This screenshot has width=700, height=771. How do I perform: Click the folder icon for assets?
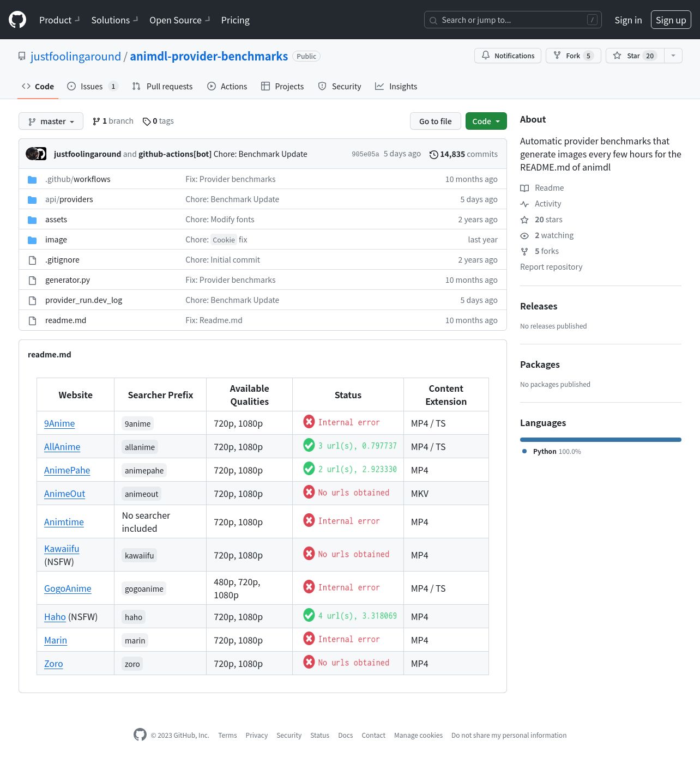click(32, 220)
